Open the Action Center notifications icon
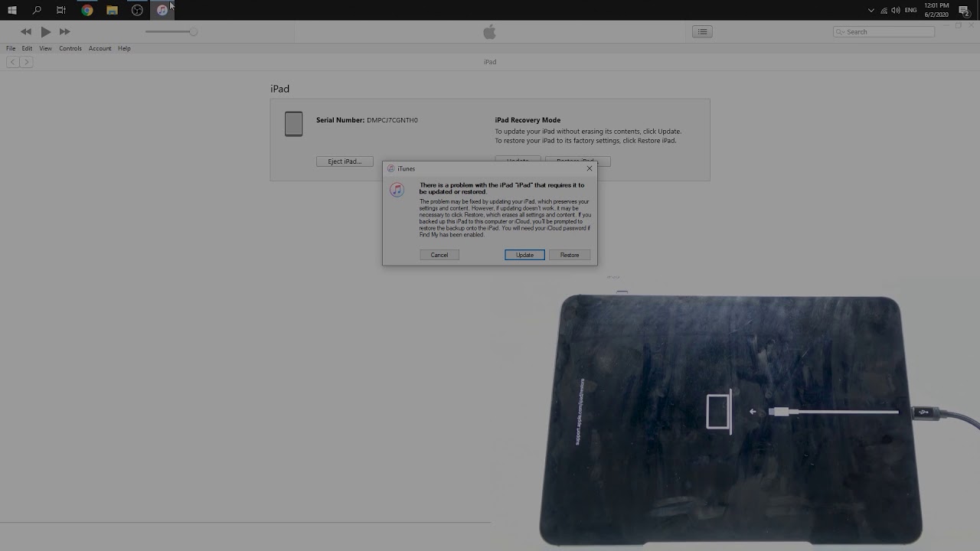This screenshot has height=551, width=980. (964, 10)
